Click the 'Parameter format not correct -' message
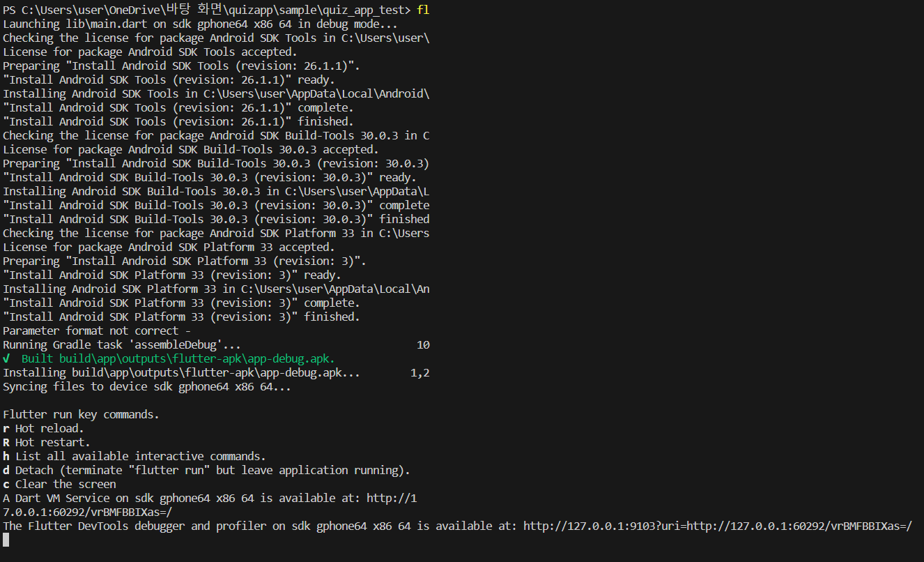The image size is (924, 562). point(97,331)
